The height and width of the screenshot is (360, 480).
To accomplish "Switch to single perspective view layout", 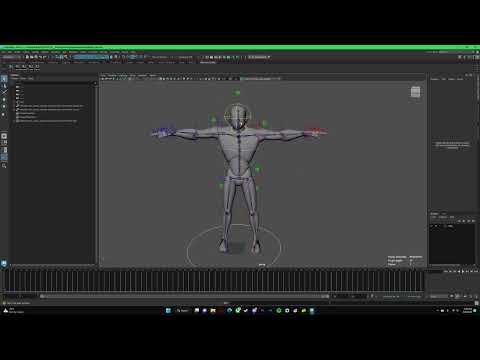I will click(4, 136).
